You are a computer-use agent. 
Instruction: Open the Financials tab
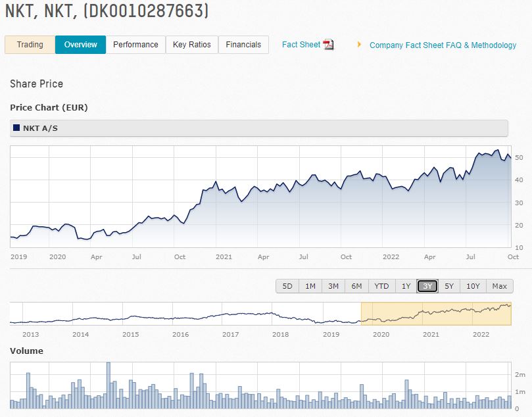[243, 45]
